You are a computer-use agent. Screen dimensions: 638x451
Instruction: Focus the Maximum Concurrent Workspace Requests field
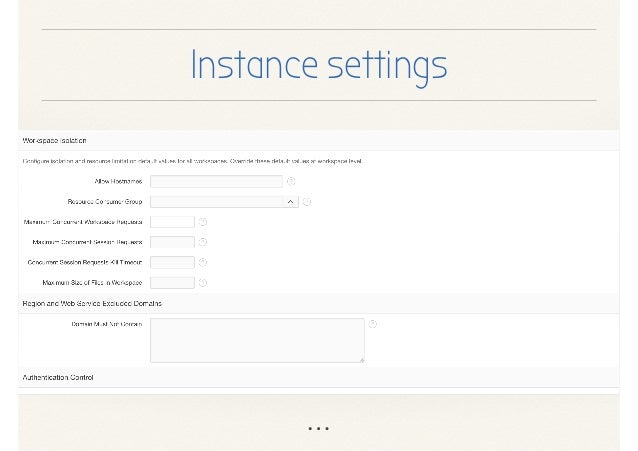click(172, 222)
